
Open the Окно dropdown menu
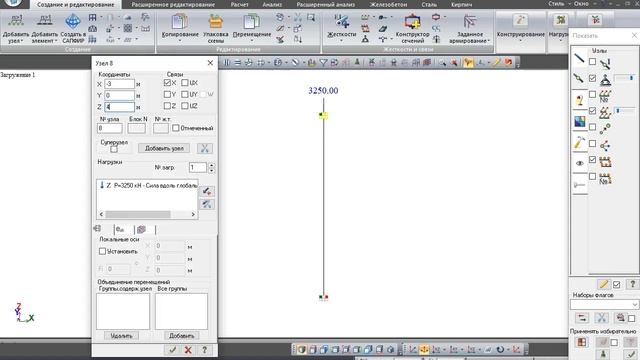[583, 4]
